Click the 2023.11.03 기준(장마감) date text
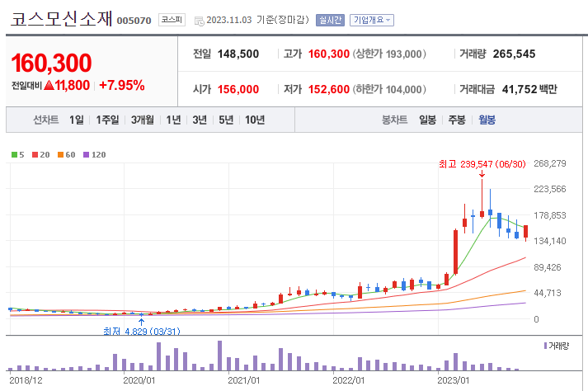588x391 pixels. tap(257, 20)
